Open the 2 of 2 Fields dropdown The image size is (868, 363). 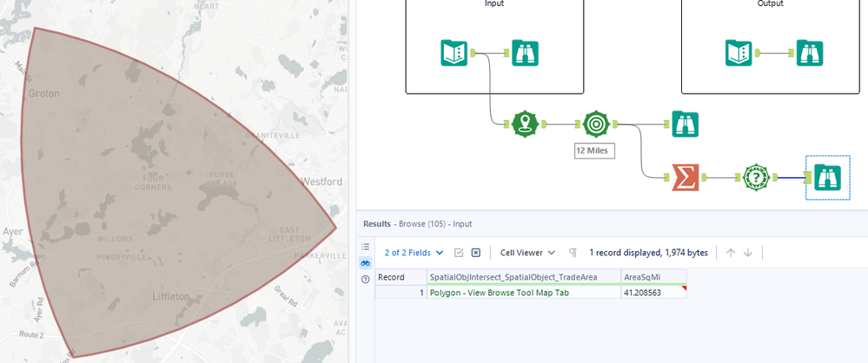point(414,253)
